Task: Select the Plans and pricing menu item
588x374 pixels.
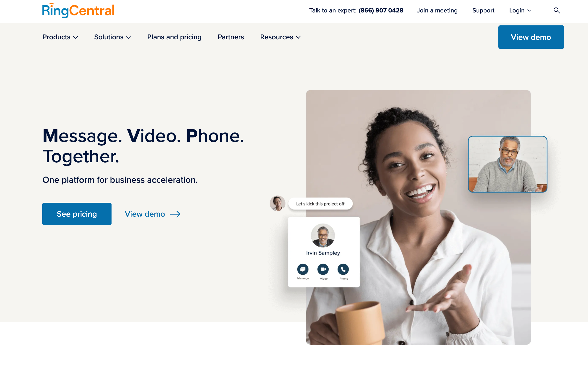Action: [175, 37]
